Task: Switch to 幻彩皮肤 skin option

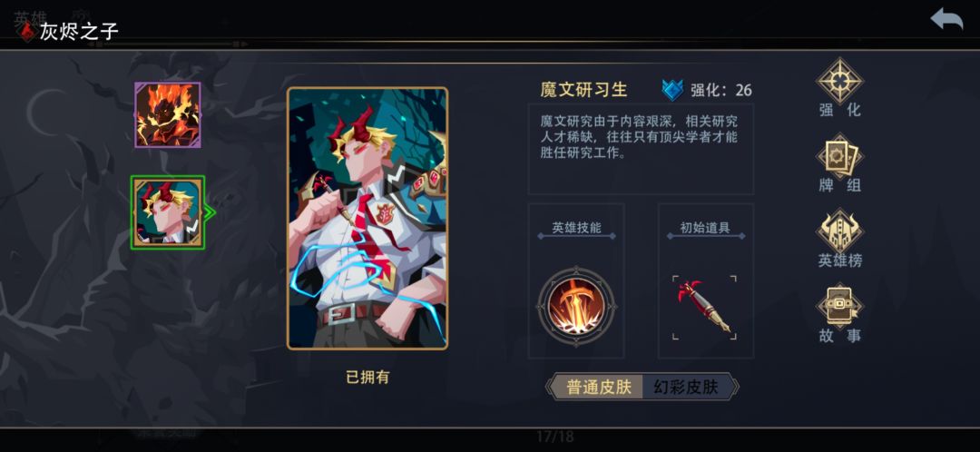Action: point(686,388)
